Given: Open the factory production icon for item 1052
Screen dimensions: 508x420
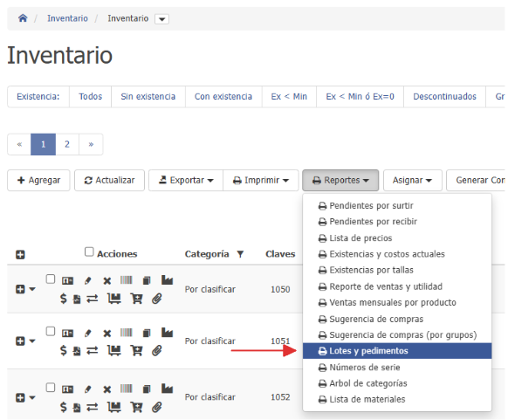Looking at the screenshot, I should 168,389.
